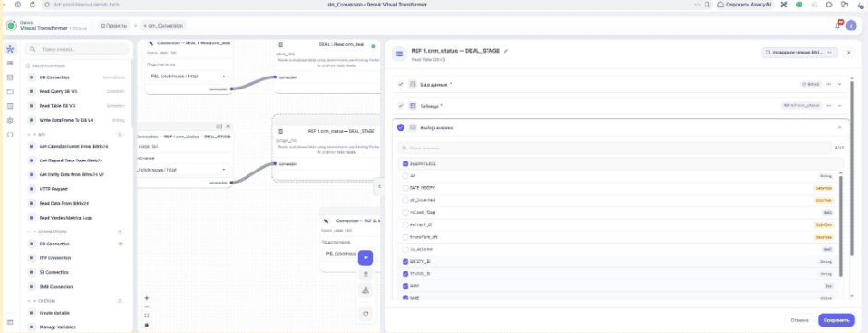Screen dimensions: 868x333
Task: Click the hamburger icon in node settings header
Action: coord(399,54)
